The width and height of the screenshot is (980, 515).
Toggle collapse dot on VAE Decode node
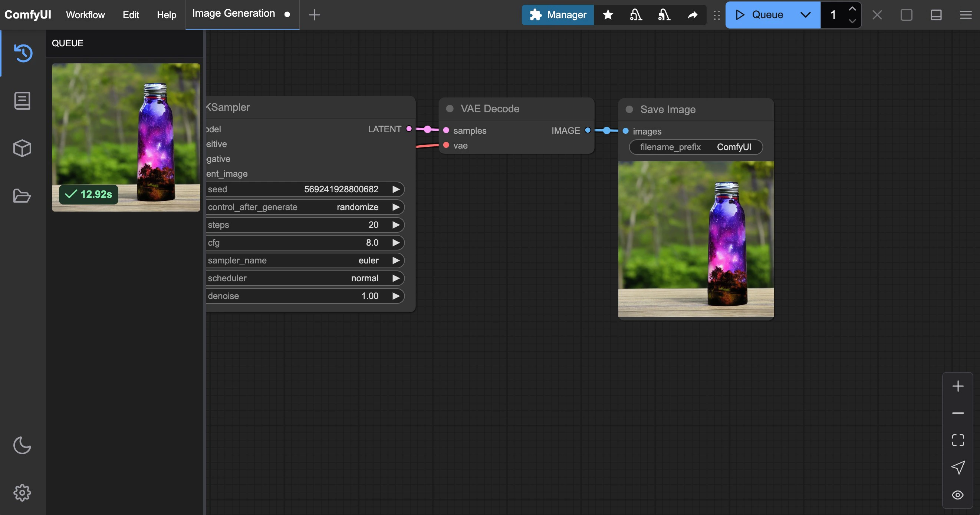click(450, 109)
